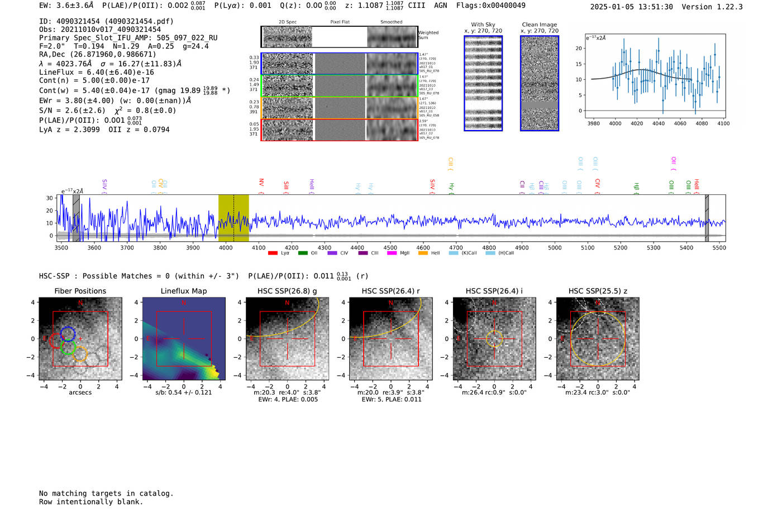782x532 pixels.
Task: Open the Gaussian line fit plot
Action: click(655, 76)
